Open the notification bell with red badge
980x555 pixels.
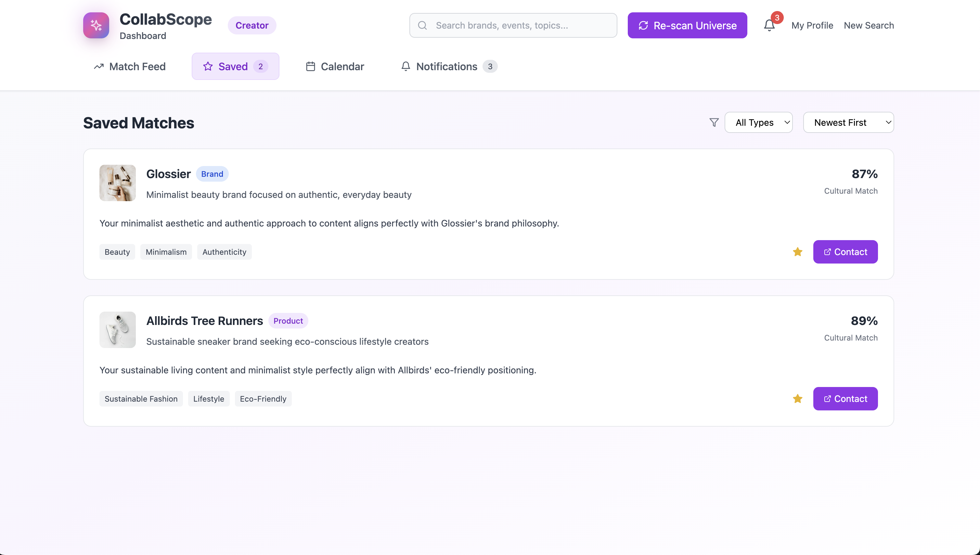point(769,25)
